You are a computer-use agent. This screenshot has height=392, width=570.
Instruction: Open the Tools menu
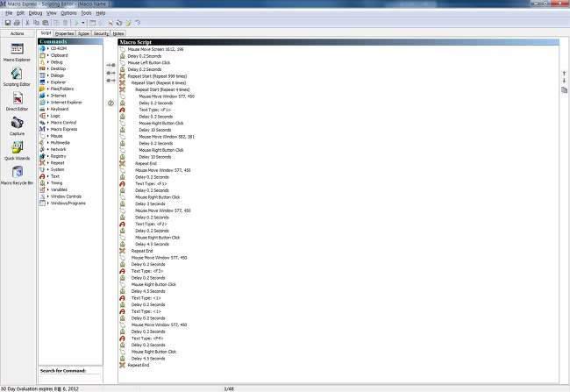click(x=86, y=13)
